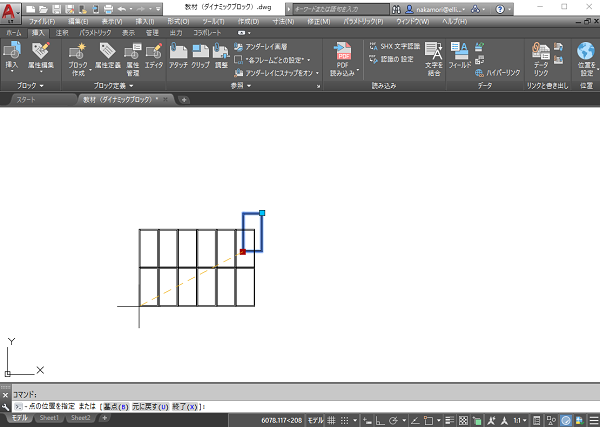This screenshot has height=427, width=600.
Task: Click the New drawing icon in quick access toolbar
Action: pos(30,9)
